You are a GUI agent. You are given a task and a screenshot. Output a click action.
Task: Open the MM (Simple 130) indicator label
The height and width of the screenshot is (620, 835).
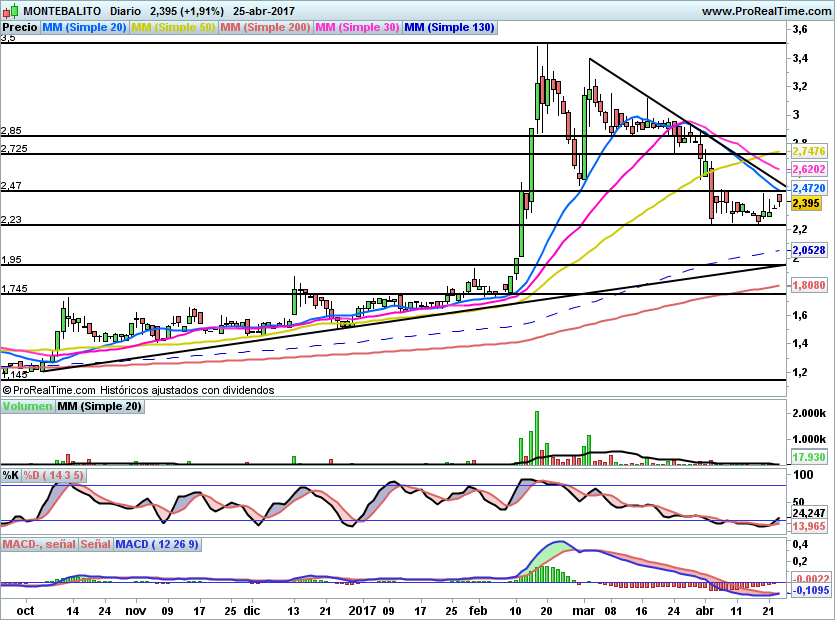pyautogui.click(x=450, y=28)
